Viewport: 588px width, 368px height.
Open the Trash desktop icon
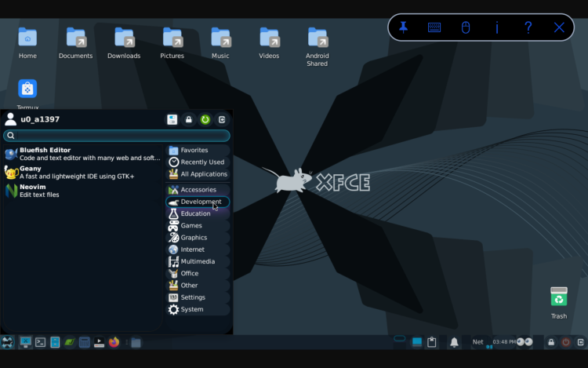(559, 303)
